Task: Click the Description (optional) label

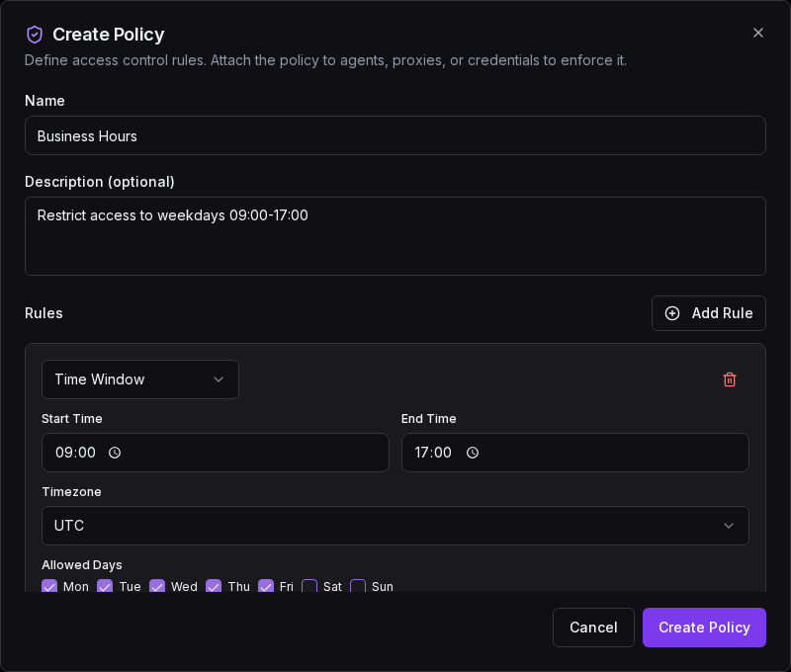Action: (x=100, y=182)
